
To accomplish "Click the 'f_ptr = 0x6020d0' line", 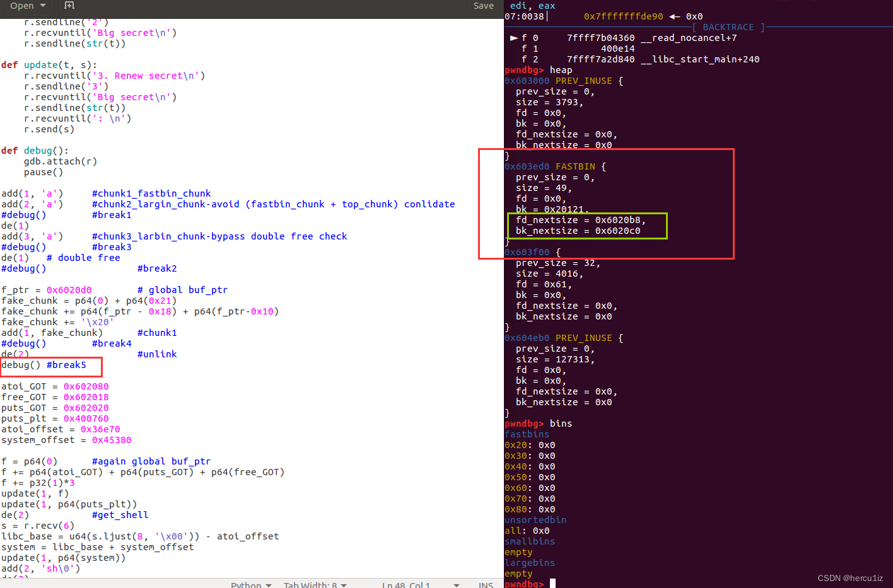I will [47, 290].
